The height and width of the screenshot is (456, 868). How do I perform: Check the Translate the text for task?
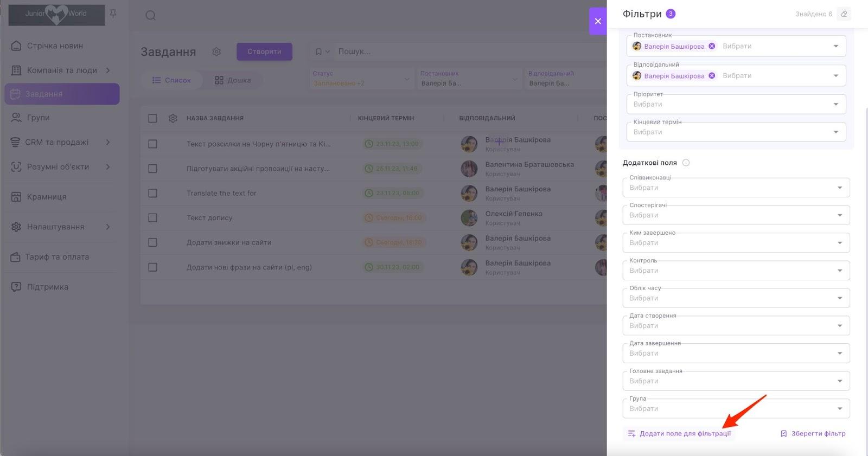[x=152, y=193]
